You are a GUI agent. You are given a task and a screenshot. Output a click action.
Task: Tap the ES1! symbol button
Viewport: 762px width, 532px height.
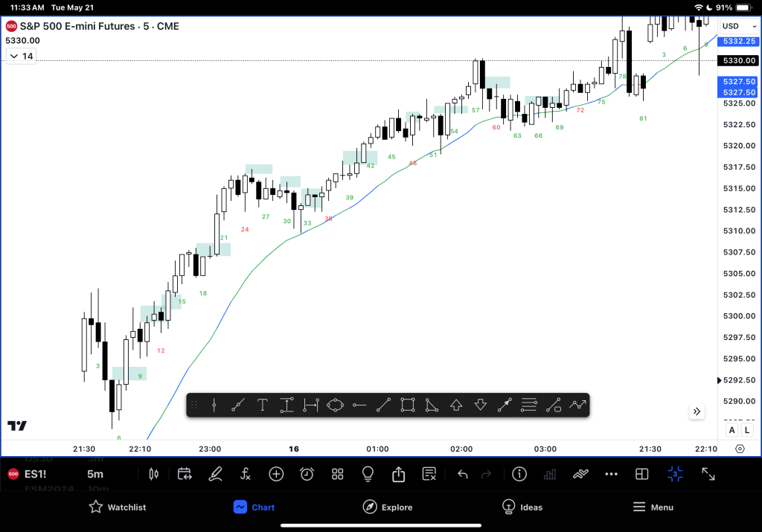[36, 474]
